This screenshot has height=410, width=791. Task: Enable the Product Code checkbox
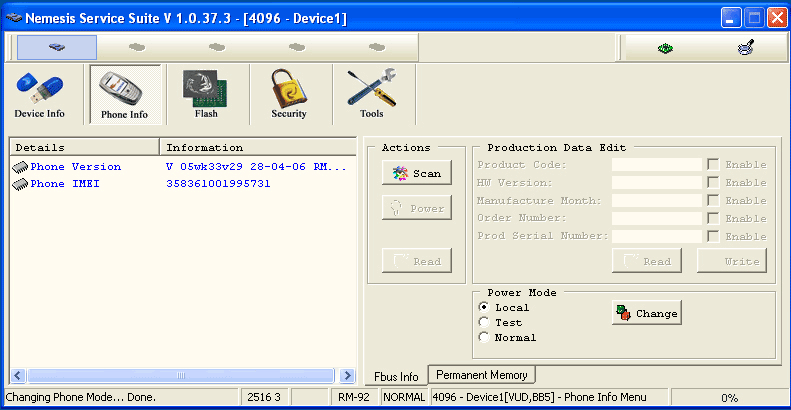click(713, 164)
